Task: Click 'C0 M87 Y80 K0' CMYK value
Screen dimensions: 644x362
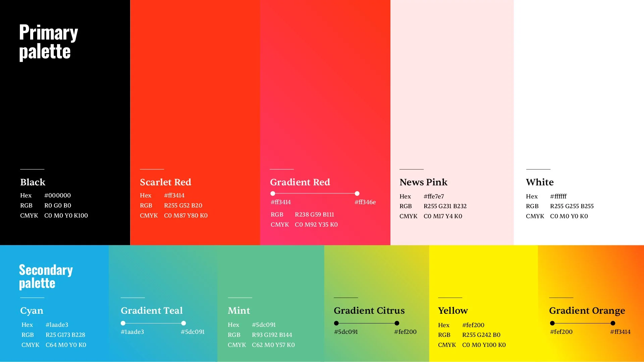Action: coord(186,216)
